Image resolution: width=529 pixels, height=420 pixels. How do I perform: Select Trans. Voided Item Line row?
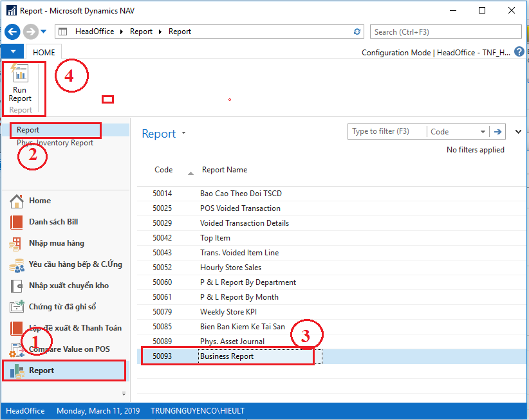331,253
